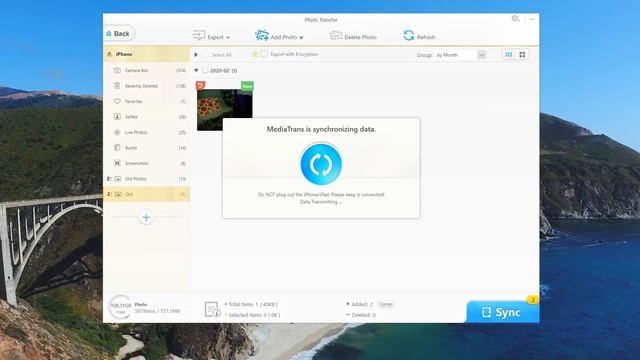Open Screenshots album

[147, 163]
